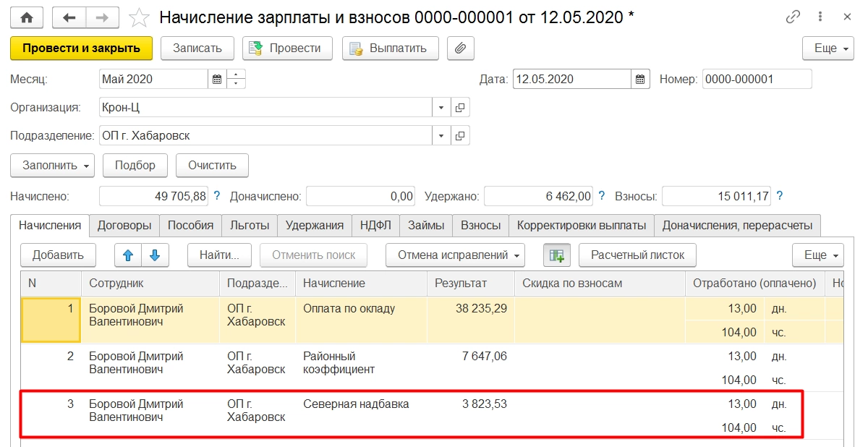Select row number 1 cell

click(51, 319)
